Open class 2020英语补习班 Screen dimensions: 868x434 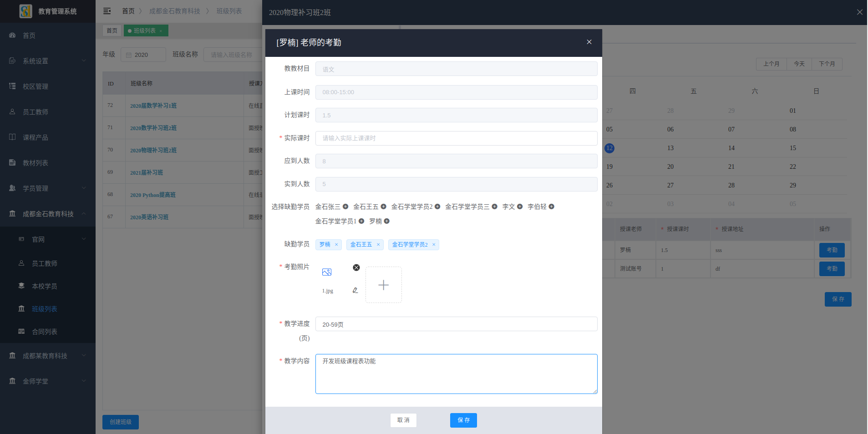pyautogui.click(x=149, y=217)
